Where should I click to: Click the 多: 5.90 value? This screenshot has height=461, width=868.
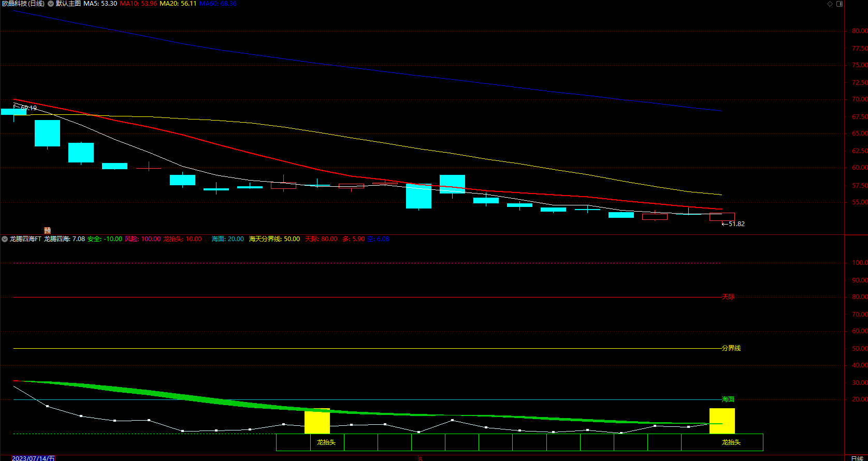tap(353, 239)
